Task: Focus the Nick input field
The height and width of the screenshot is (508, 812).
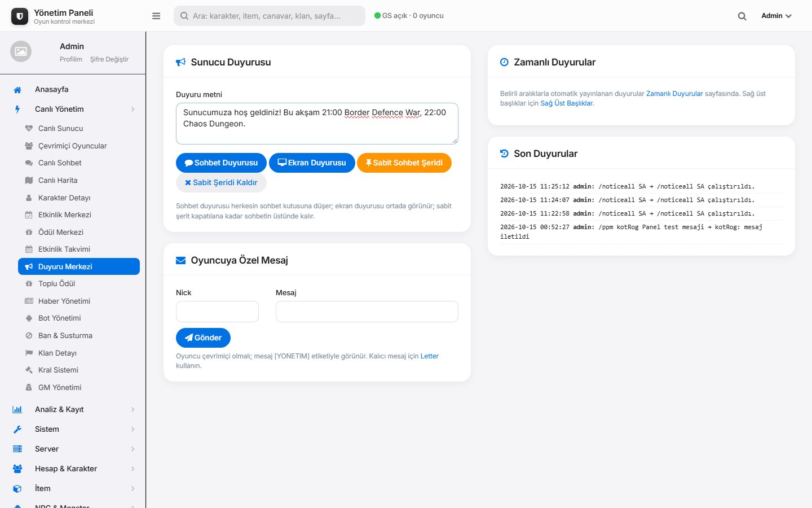Action: click(217, 312)
